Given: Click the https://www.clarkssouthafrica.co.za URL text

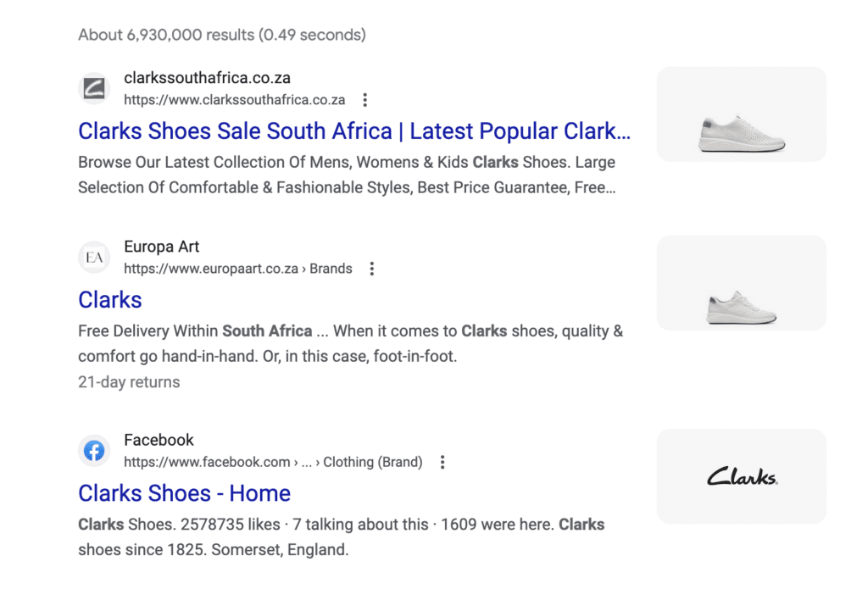Looking at the screenshot, I should click(x=234, y=100).
